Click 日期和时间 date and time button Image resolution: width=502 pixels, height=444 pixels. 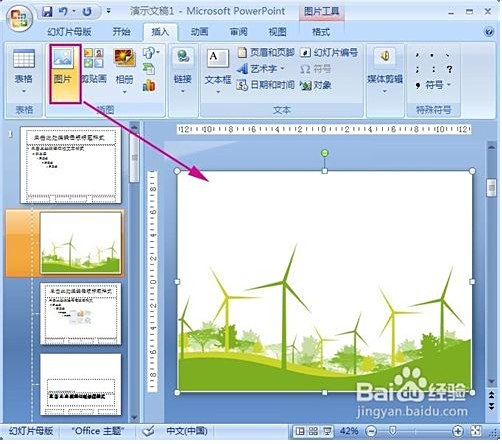265,85
